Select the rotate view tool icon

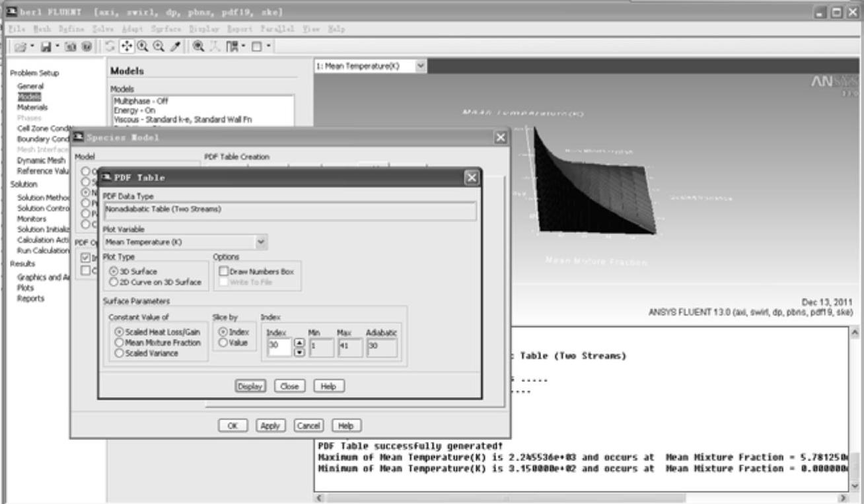(110, 46)
